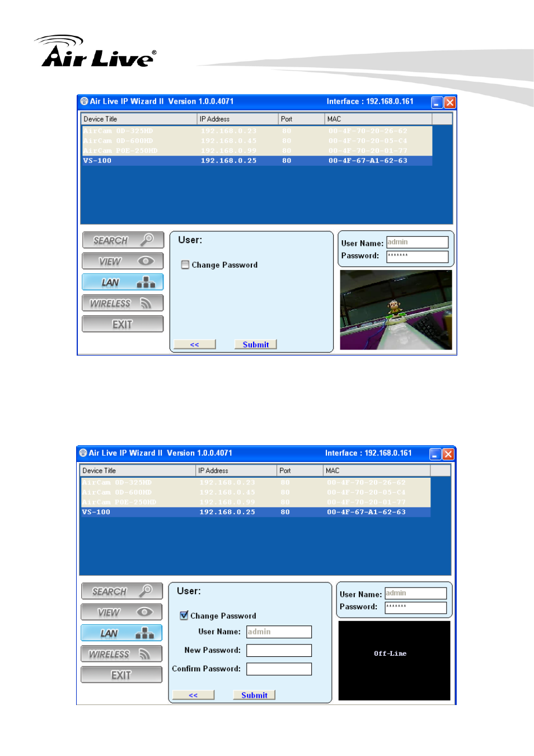
Task: Select AirCam POE-250HD row in lower window
Action: point(255,502)
